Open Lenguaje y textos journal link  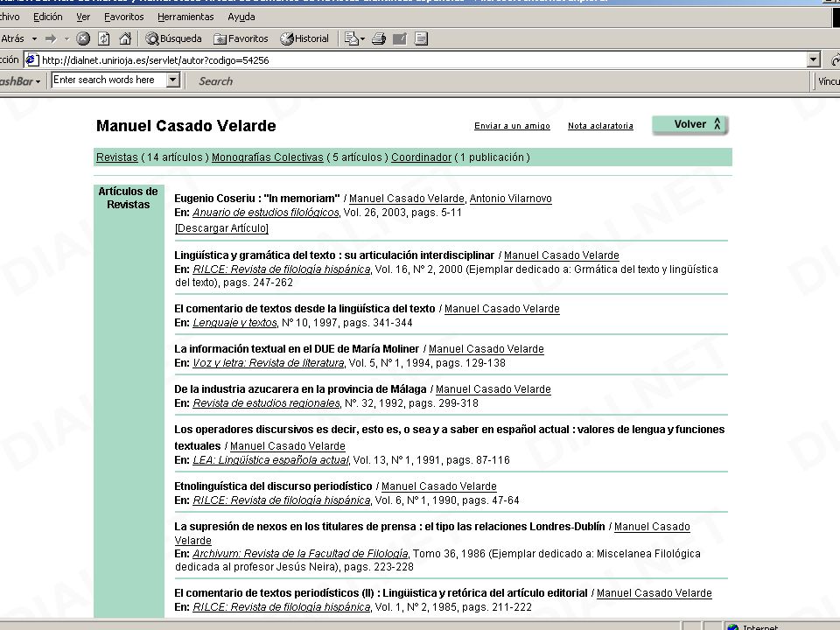pos(234,323)
